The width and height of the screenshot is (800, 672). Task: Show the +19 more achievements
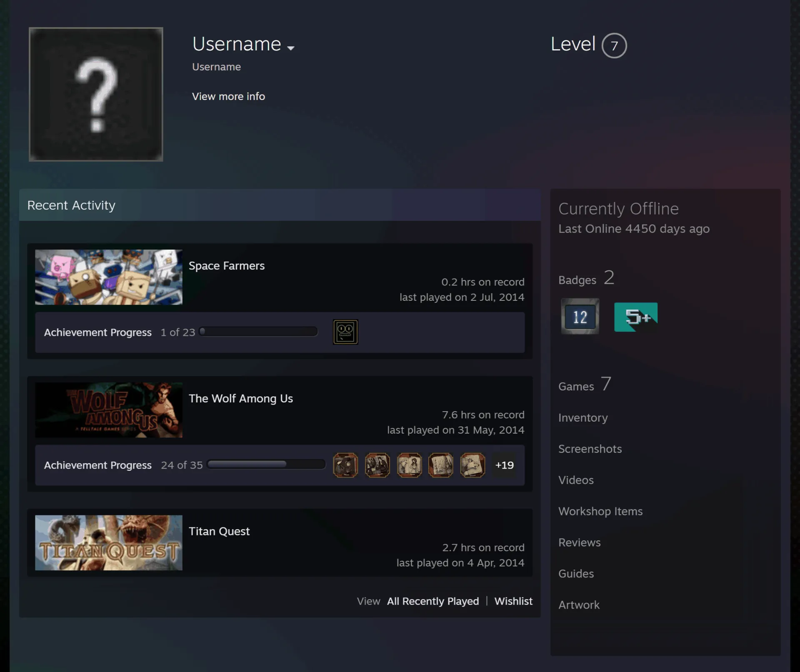click(504, 465)
